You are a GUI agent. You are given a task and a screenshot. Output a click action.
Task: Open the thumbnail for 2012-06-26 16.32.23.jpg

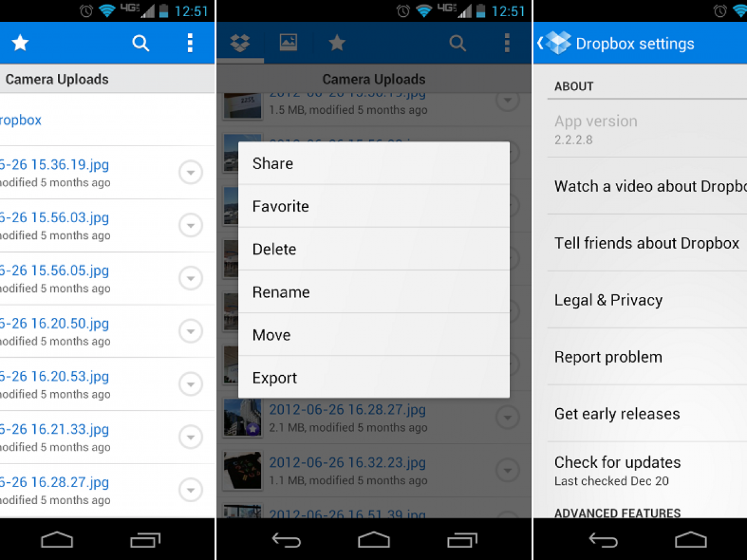click(x=243, y=470)
